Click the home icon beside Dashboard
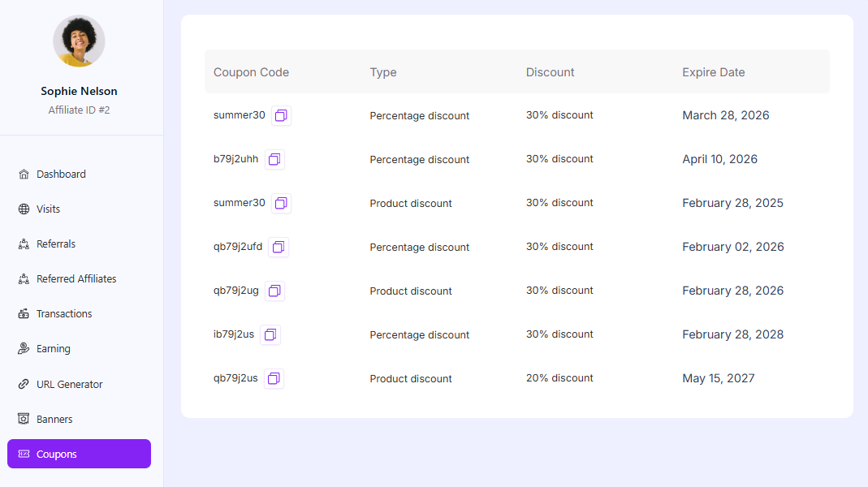The image size is (868, 487). pos(24,175)
